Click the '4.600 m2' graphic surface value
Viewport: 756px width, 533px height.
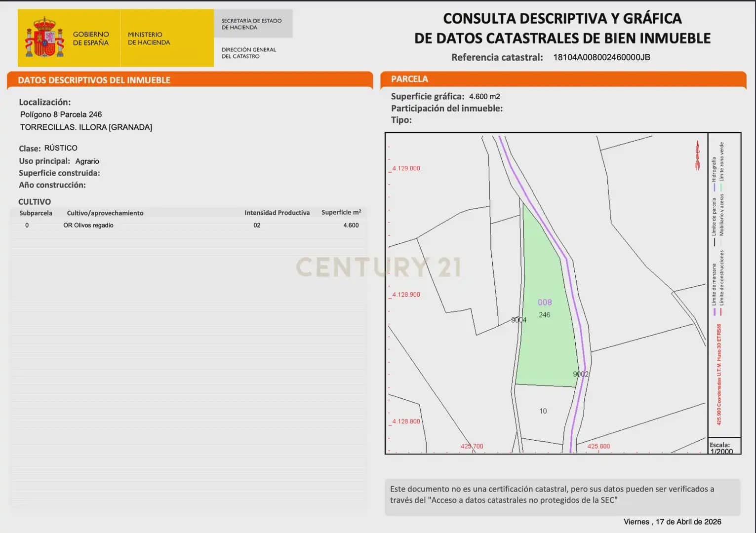484,97
